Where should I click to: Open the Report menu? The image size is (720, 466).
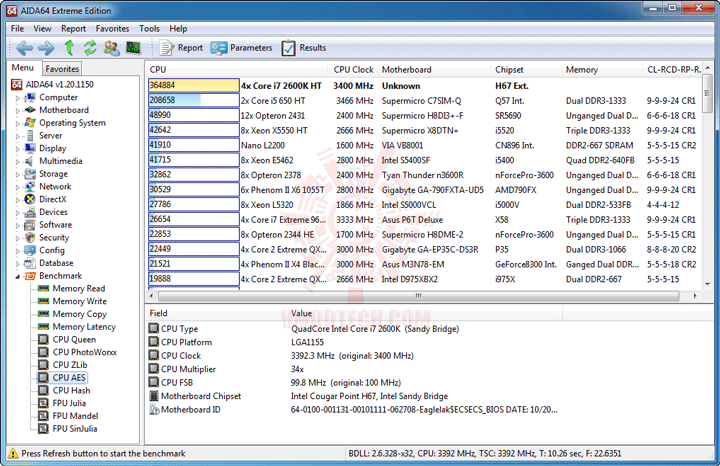pos(73,28)
